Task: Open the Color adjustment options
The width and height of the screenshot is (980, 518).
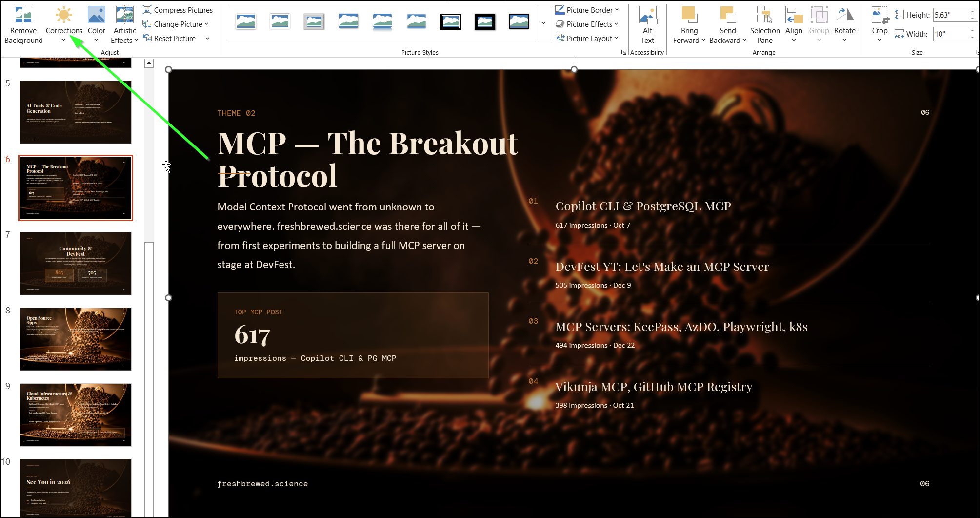Action: [96, 24]
